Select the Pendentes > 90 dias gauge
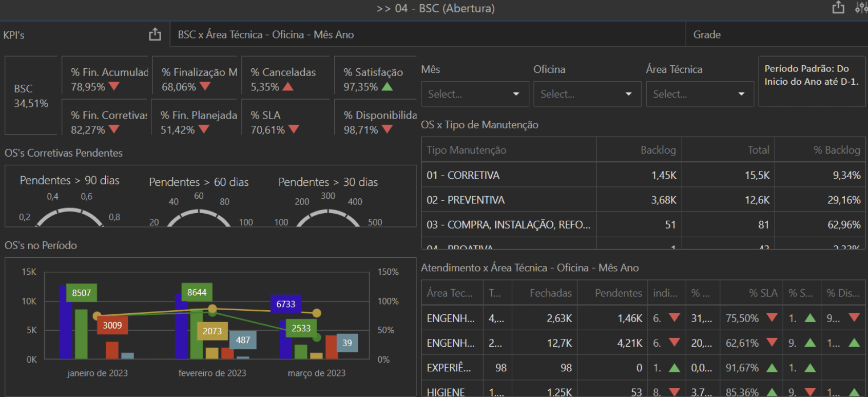 tap(69, 200)
